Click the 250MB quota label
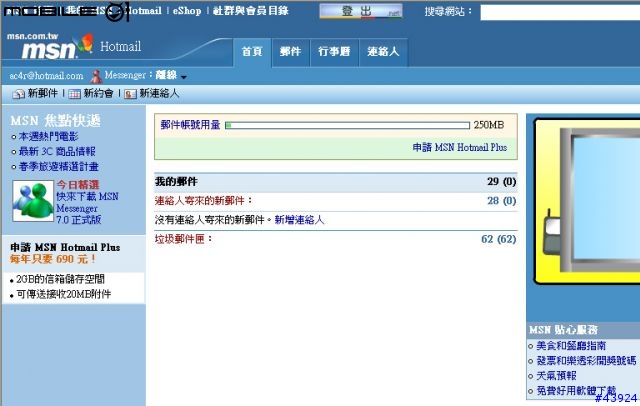This screenshot has height=406, width=640. pyautogui.click(x=489, y=125)
